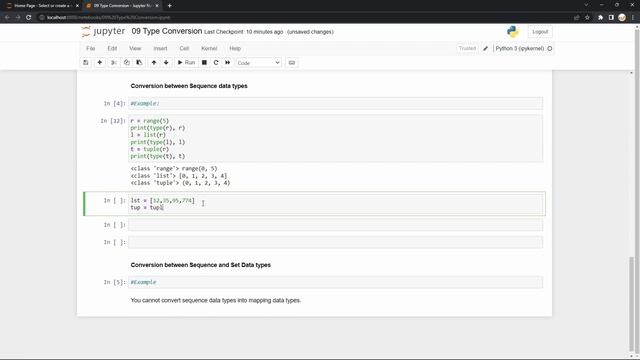Interrupt the kernel with stop icon
The width and height of the screenshot is (640, 360).
pyautogui.click(x=204, y=62)
